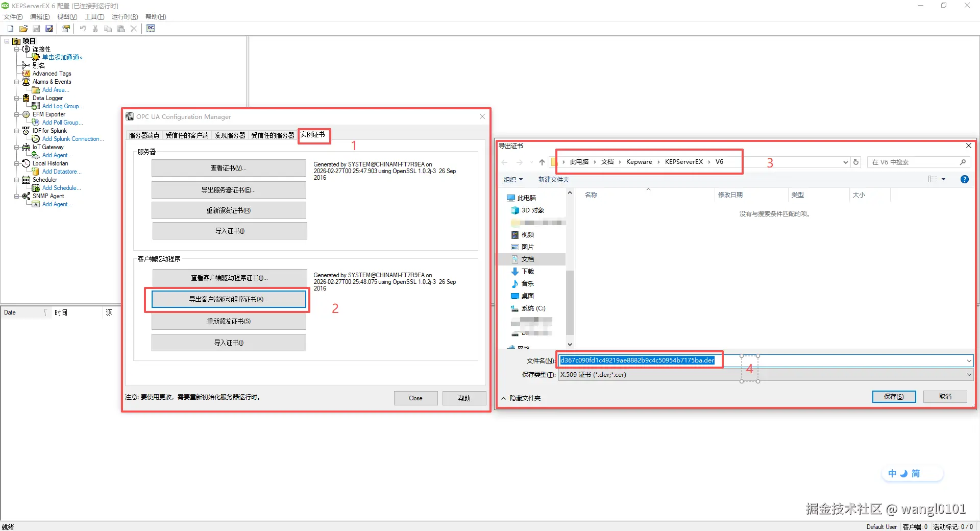Open the 运行时(R) menu
This screenshot has width=980, height=531.
[x=125, y=17]
